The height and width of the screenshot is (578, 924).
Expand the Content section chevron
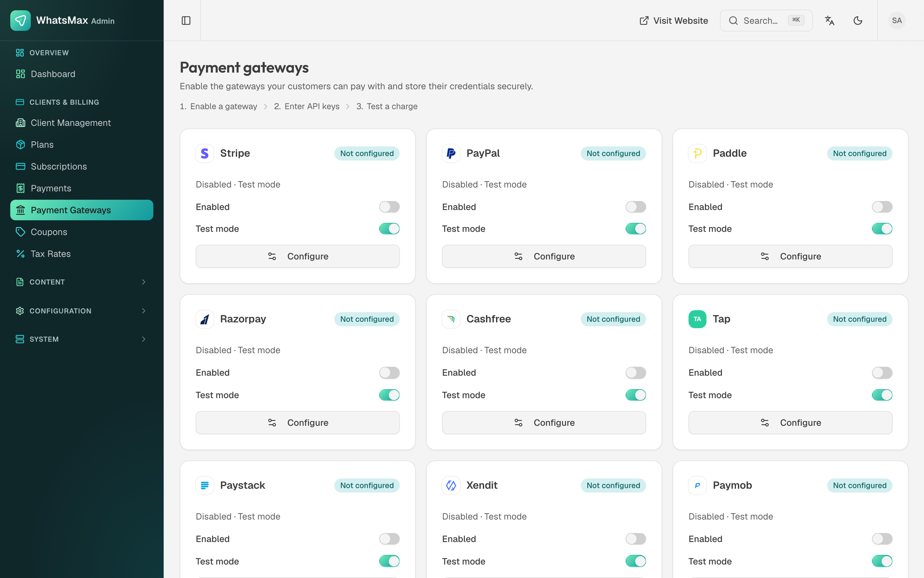click(x=143, y=282)
